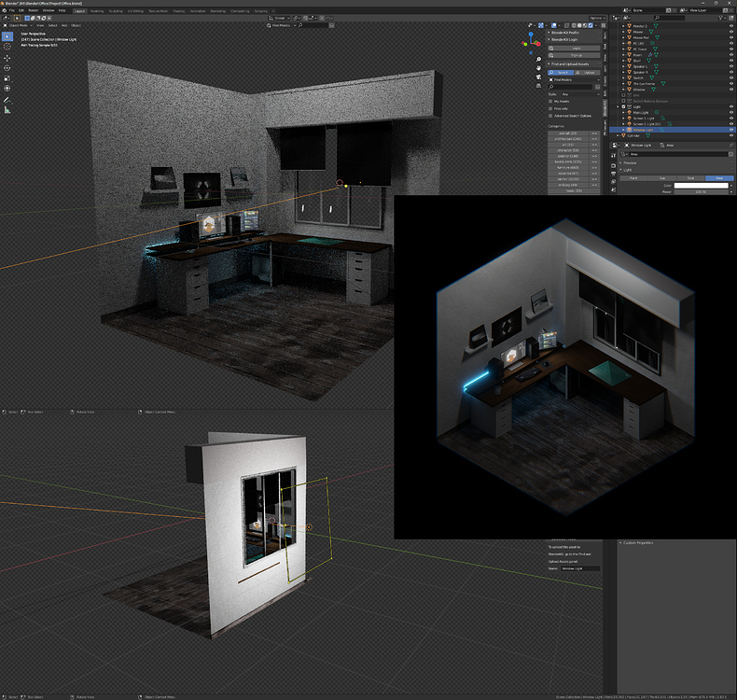Collapse the Find and Upload Assets panel

pyautogui.click(x=549, y=64)
